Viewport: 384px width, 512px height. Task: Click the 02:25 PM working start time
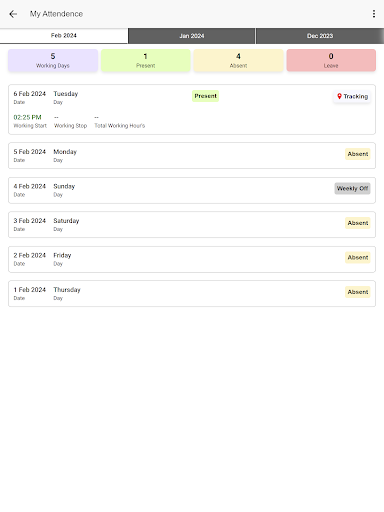(27, 117)
